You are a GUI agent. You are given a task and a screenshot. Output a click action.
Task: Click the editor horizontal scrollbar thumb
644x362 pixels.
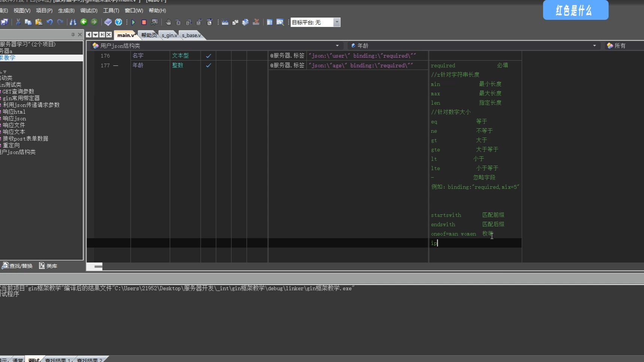pos(98,266)
